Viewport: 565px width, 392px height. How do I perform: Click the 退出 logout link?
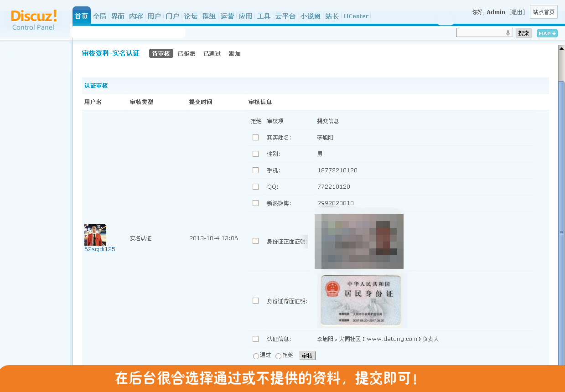point(517,12)
